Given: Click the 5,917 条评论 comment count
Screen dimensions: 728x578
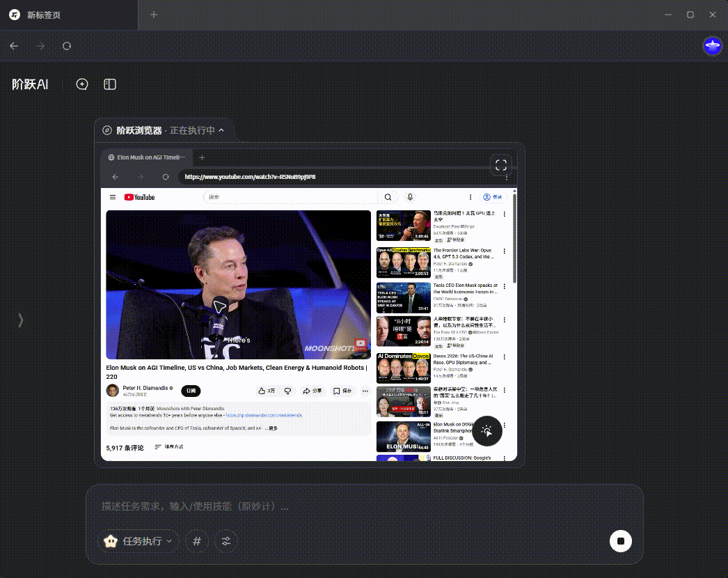Looking at the screenshot, I should [125, 448].
